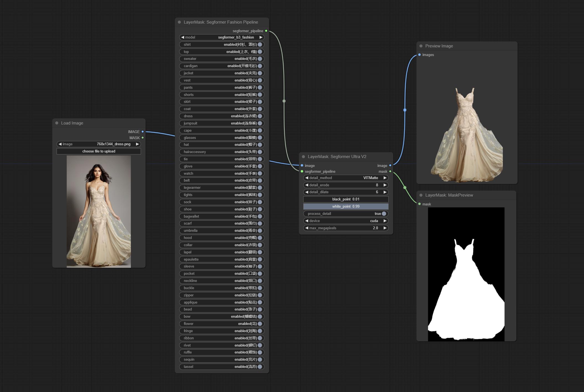Disable the sleeve segmentation toggle

[260, 266]
